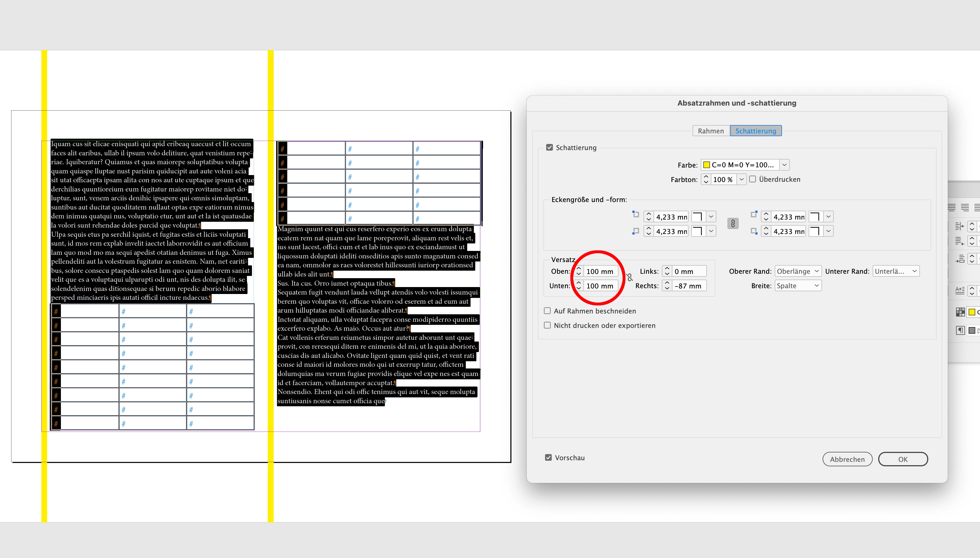Select the Schattierung tab
The image size is (980, 558).
tap(755, 131)
